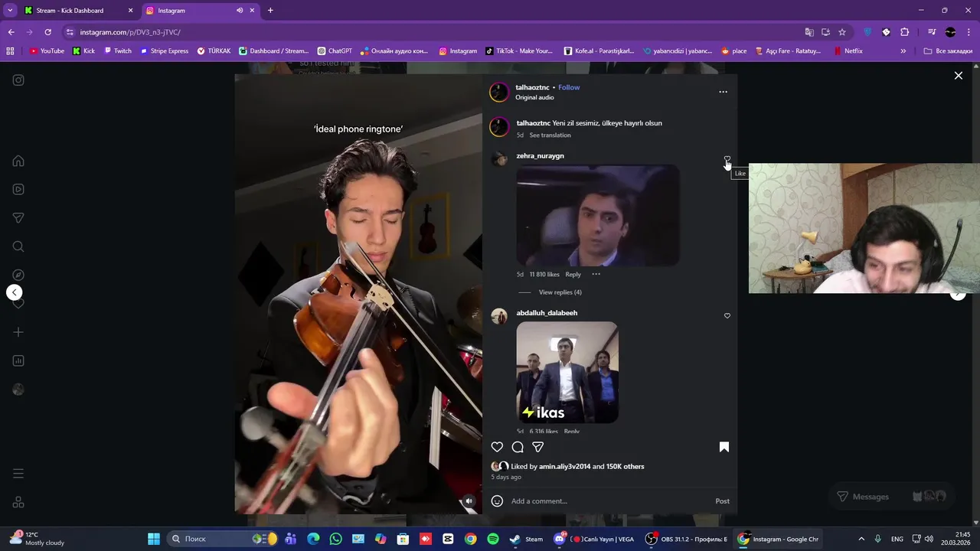Close the post with X button
980x551 pixels.
click(x=958, y=75)
